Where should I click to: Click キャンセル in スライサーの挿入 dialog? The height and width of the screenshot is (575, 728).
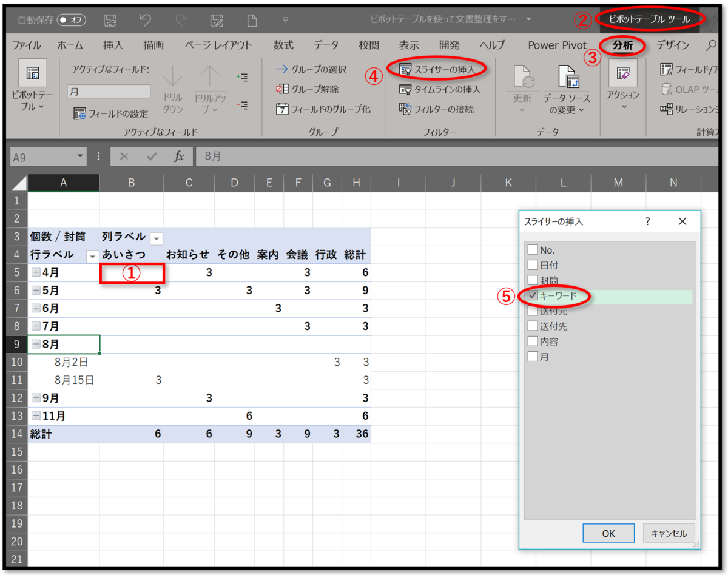(x=669, y=533)
